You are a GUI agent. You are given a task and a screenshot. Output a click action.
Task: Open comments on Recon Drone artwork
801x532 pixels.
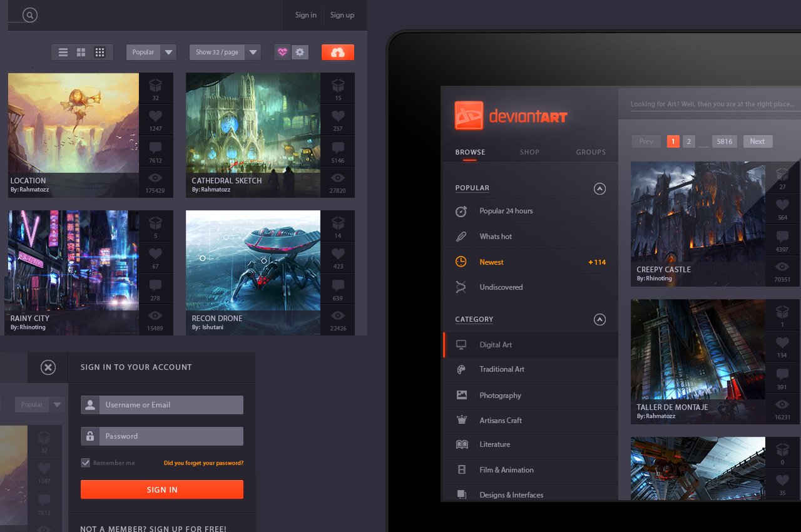point(338,289)
